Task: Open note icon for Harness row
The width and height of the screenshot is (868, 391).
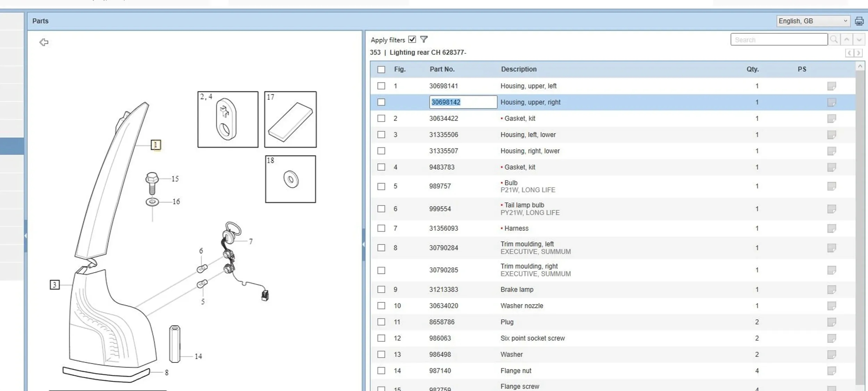Action: (x=831, y=228)
